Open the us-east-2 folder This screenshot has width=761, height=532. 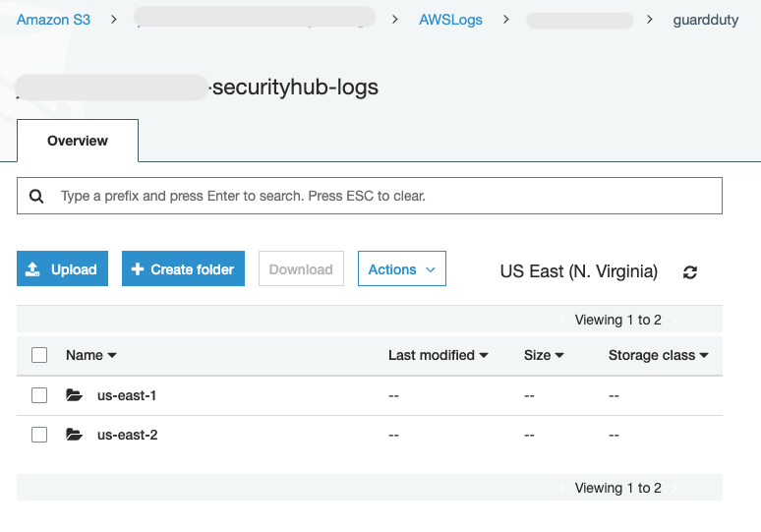[127, 435]
